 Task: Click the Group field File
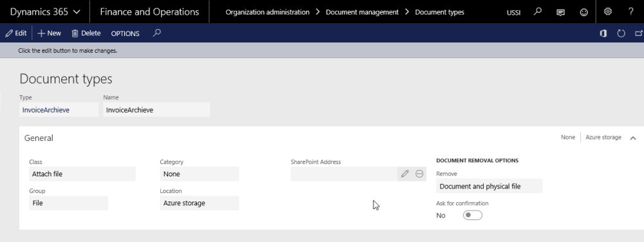pyautogui.click(x=68, y=203)
